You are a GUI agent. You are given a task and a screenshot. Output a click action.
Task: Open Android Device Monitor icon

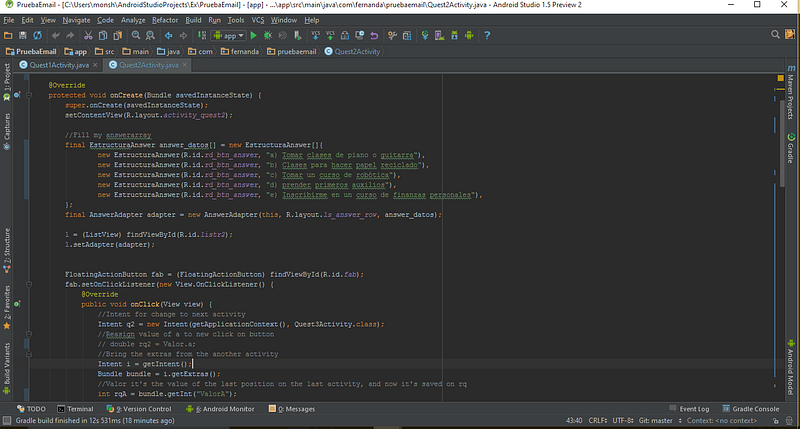(x=469, y=35)
